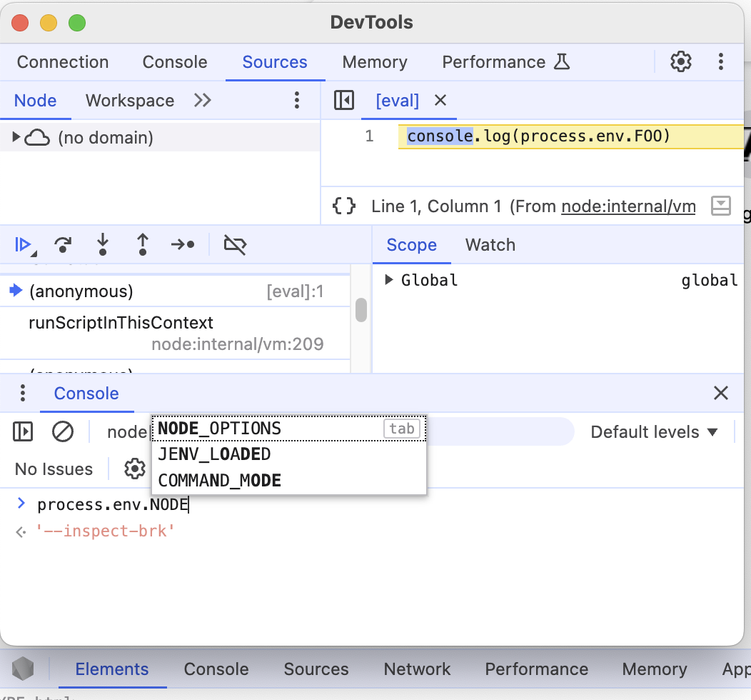Image resolution: width=751 pixels, height=700 pixels.
Task: Open console settings gear
Action: 135,469
